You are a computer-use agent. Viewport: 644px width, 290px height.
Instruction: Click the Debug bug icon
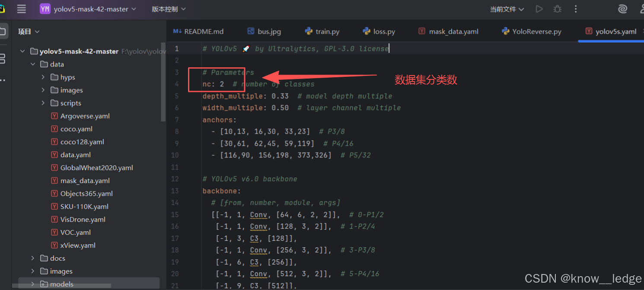click(558, 9)
